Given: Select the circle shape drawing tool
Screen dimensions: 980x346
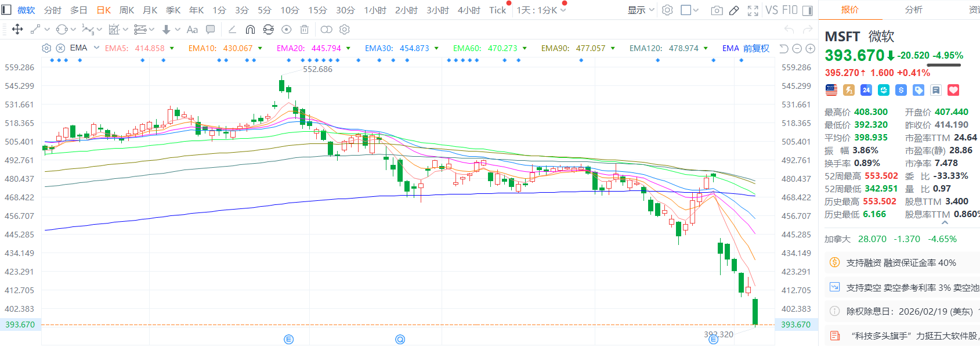Looking at the screenshot, I should (62, 30).
